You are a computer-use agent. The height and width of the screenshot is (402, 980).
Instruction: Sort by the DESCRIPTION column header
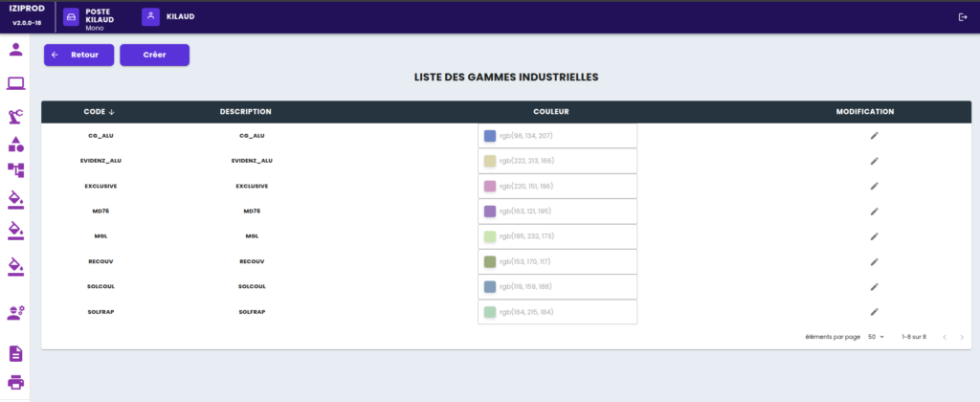click(x=246, y=112)
